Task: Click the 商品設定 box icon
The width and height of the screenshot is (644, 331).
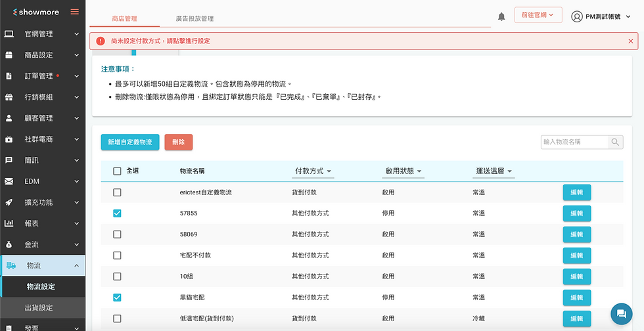Action: tap(9, 55)
